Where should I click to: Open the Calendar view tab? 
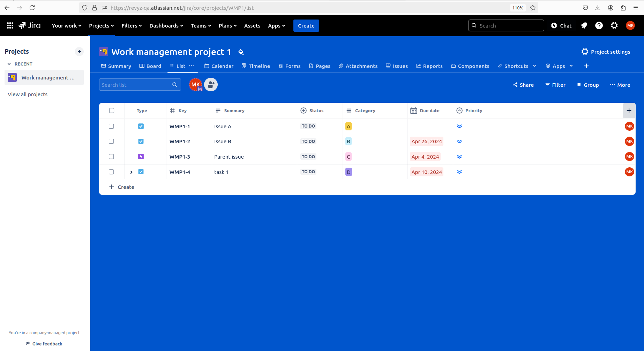(x=219, y=66)
